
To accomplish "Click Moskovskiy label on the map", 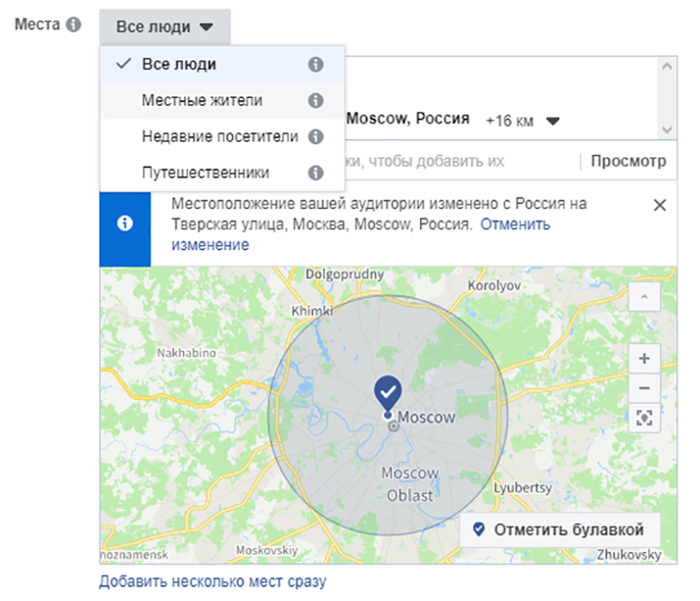I will [267, 550].
